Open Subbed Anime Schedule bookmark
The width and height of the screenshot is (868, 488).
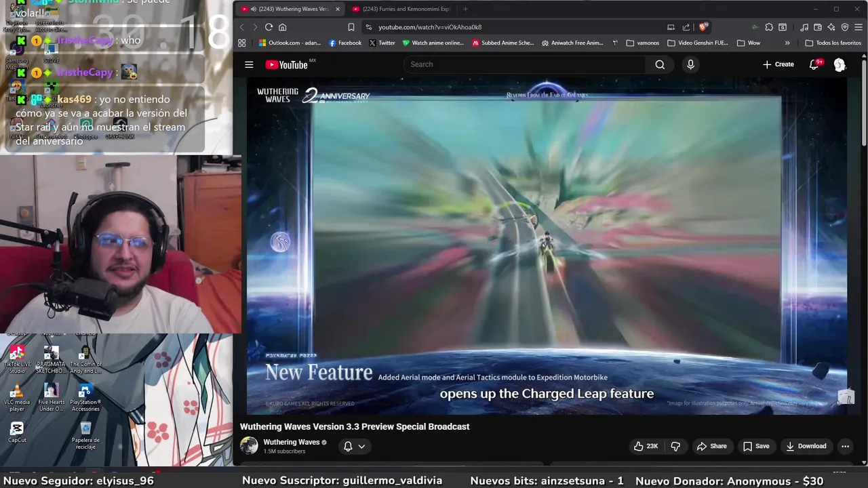click(504, 43)
